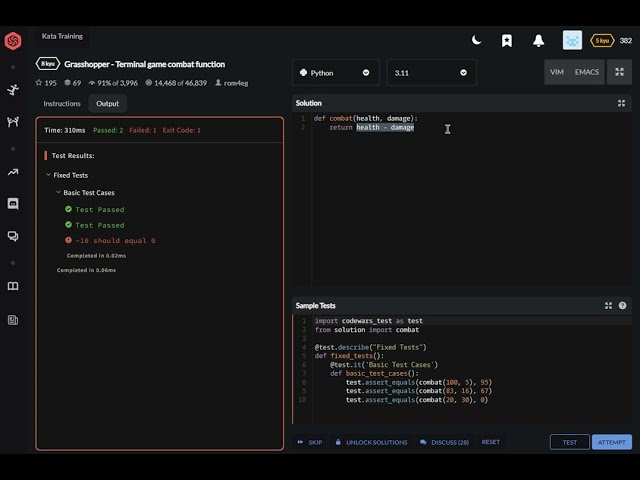Click the star count 195
Image resolution: width=640 pixels, height=480 pixels.
click(46, 83)
